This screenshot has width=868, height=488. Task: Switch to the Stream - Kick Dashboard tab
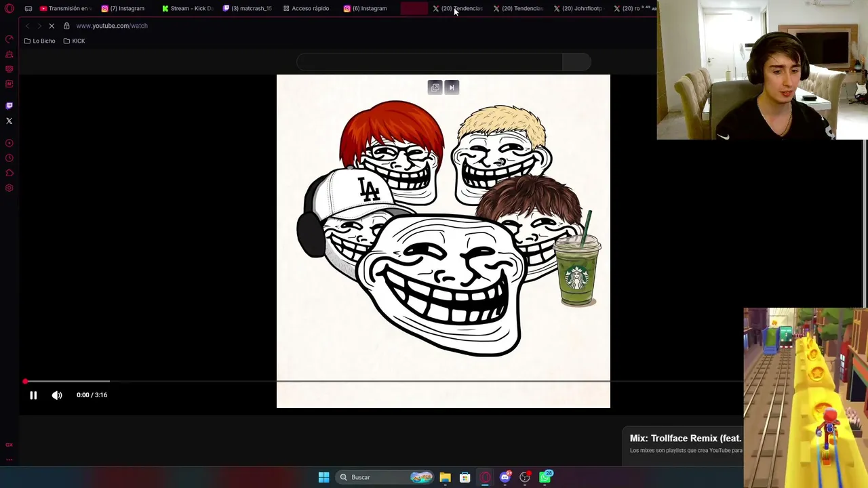point(187,8)
